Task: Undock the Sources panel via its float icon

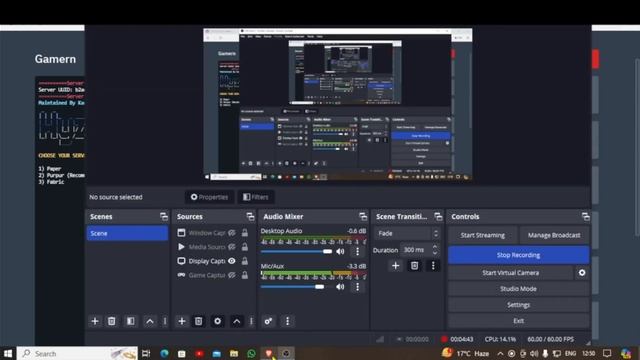Action: 250,217
